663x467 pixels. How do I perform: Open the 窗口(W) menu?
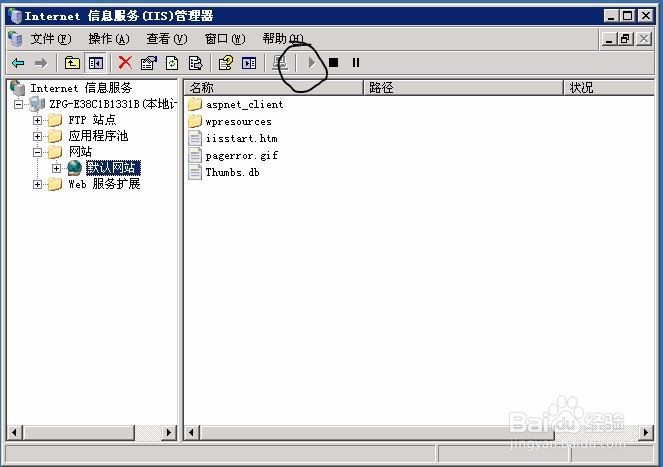point(225,39)
